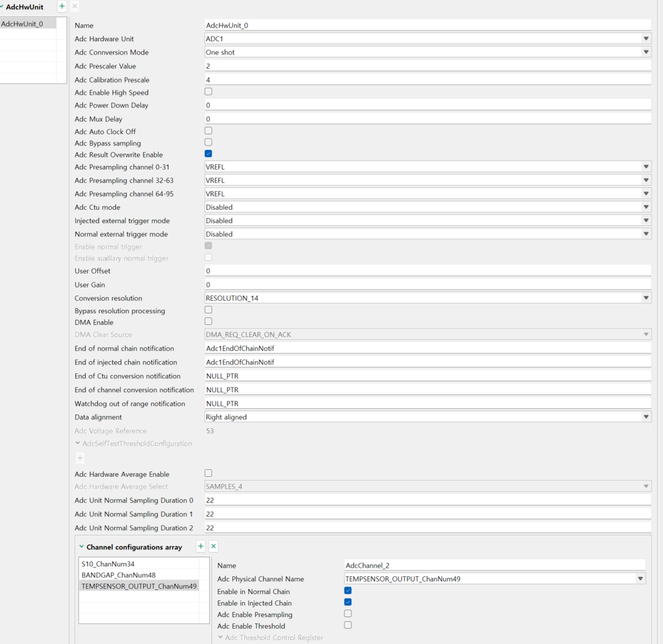Delete selected channel configuration with X icon

[x=214, y=546]
